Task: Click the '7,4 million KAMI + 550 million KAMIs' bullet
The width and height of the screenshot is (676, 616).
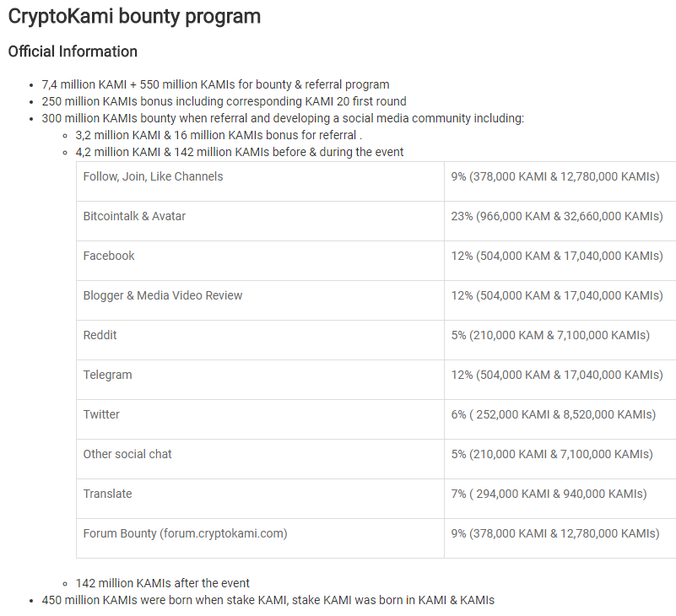Action: pyautogui.click(x=215, y=84)
